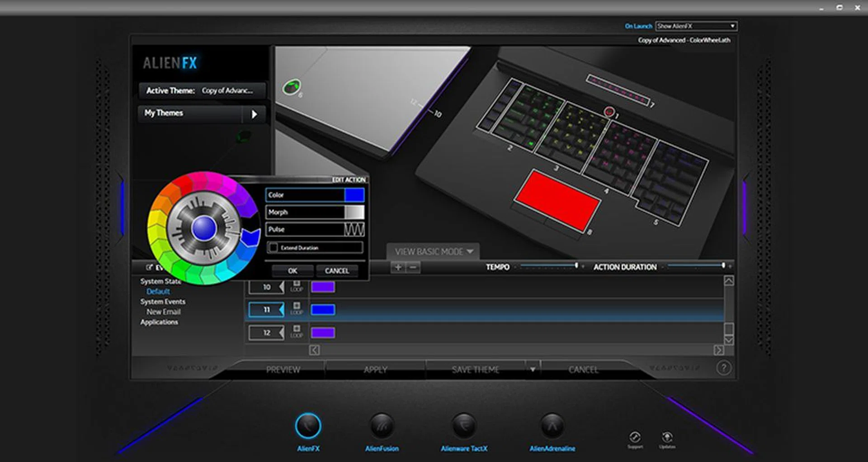Click the Support icon

point(635,438)
